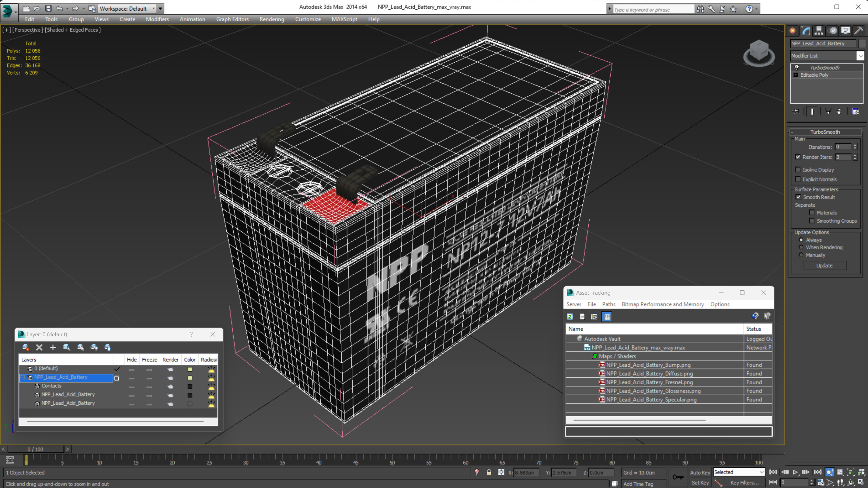Click the Auto Key button
This screenshot has width=868, height=488.
[x=699, y=472]
